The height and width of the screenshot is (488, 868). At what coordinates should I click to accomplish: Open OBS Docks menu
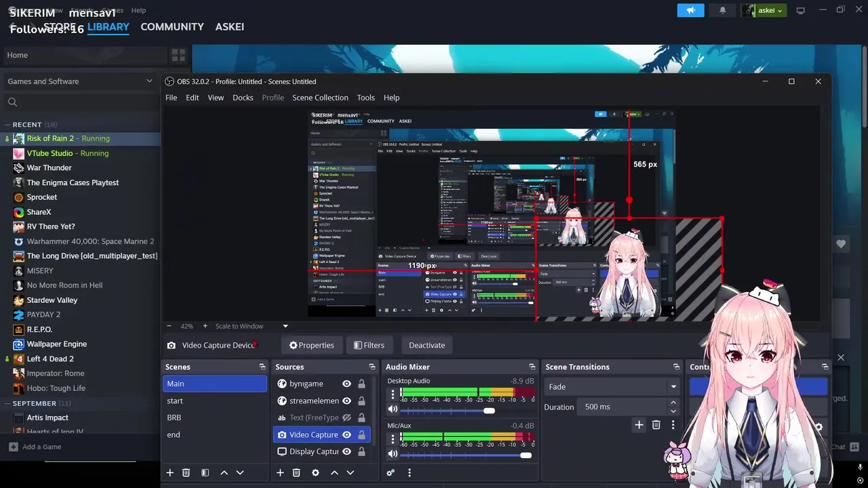pyautogui.click(x=243, y=98)
